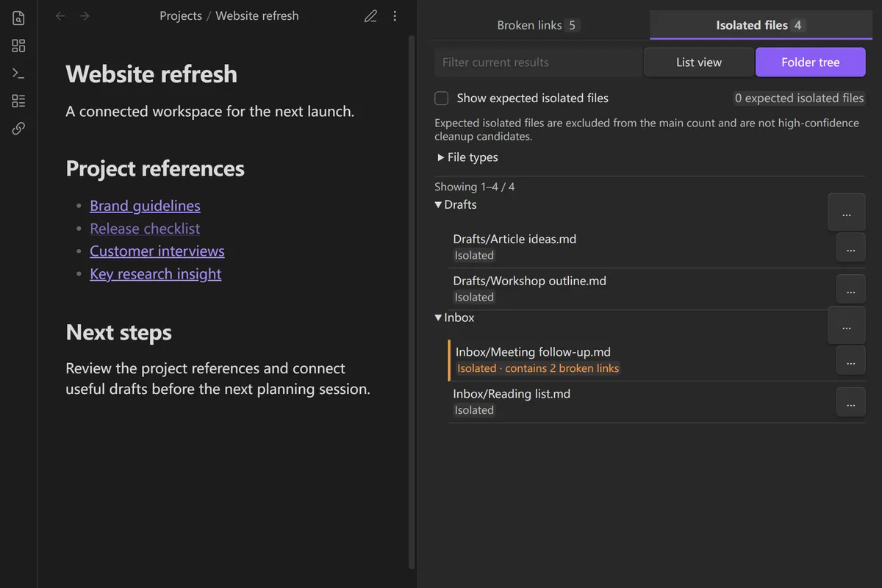This screenshot has width=882, height=588.
Task: Select the Isolated files tab
Action: pyautogui.click(x=761, y=25)
